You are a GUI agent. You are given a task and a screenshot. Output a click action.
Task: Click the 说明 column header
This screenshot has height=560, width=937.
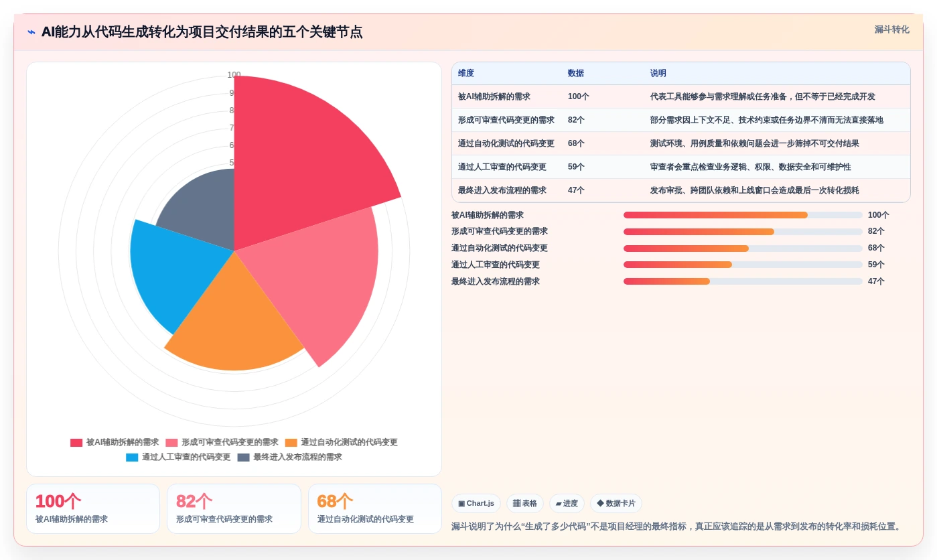(658, 74)
